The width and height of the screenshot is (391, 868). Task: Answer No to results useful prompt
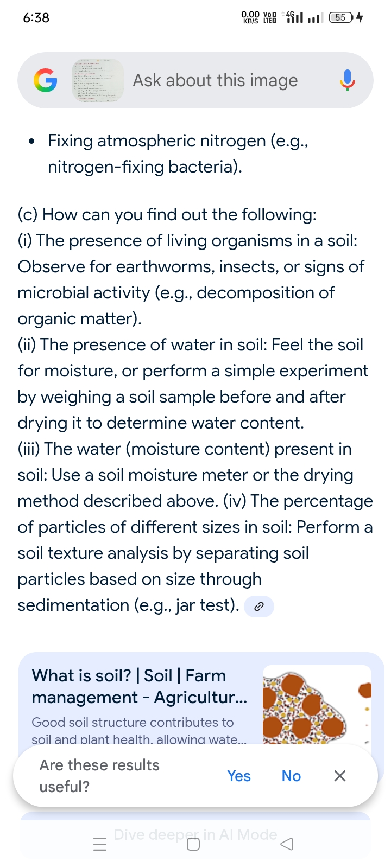pyautogui.click(x=291, y=776)
